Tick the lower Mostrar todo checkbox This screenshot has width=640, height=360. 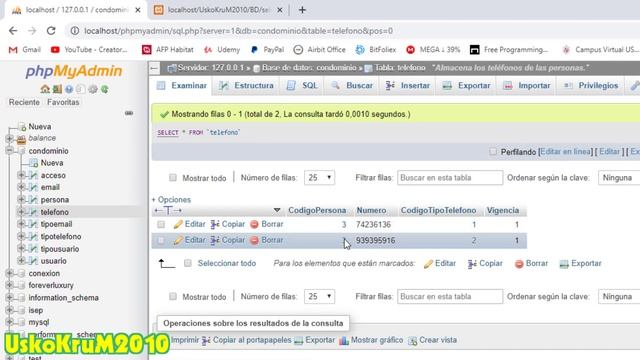coord(173,296)
